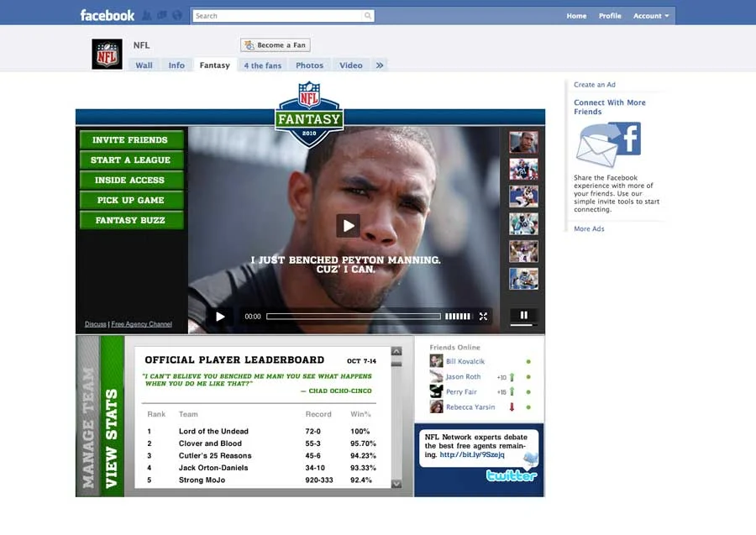
Task: Open Inside Access
Action: click(131, 180)
